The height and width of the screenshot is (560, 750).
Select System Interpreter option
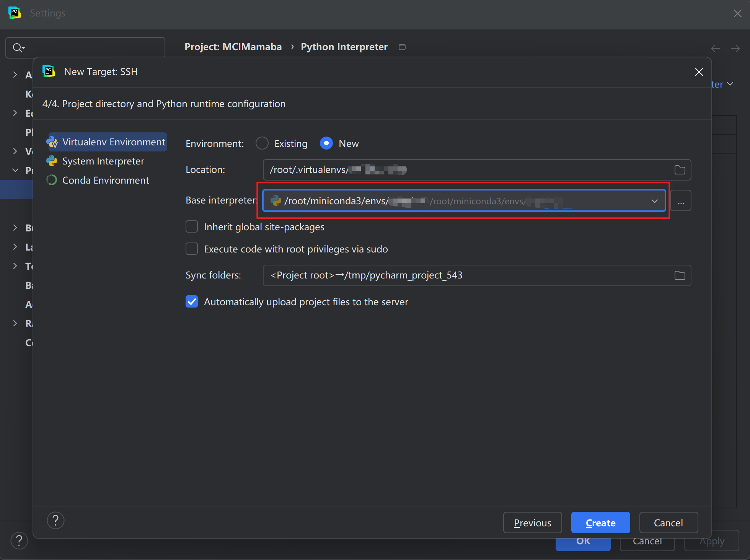coord(96,161)
